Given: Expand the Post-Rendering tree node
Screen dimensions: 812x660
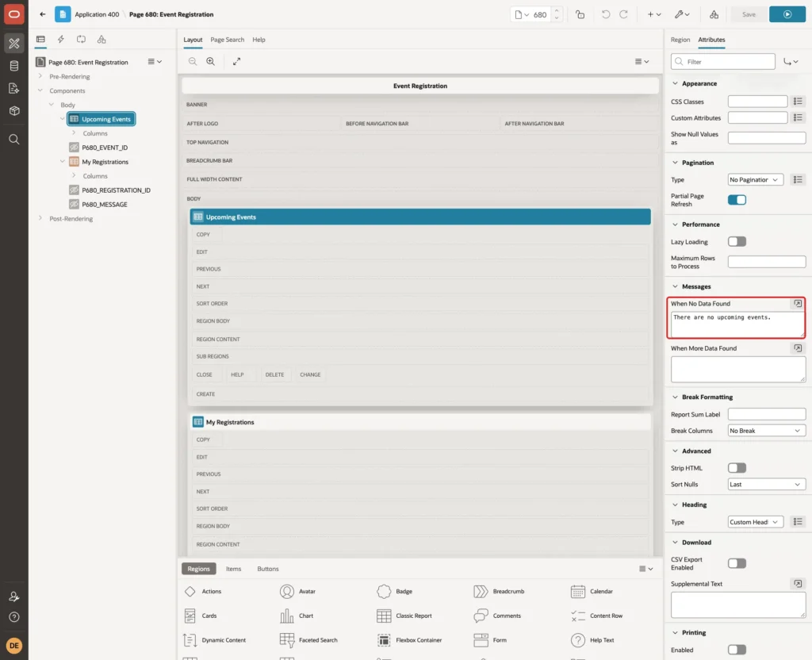Looking at the screenshot, I should pyautogui.click(x=40, y=219).
